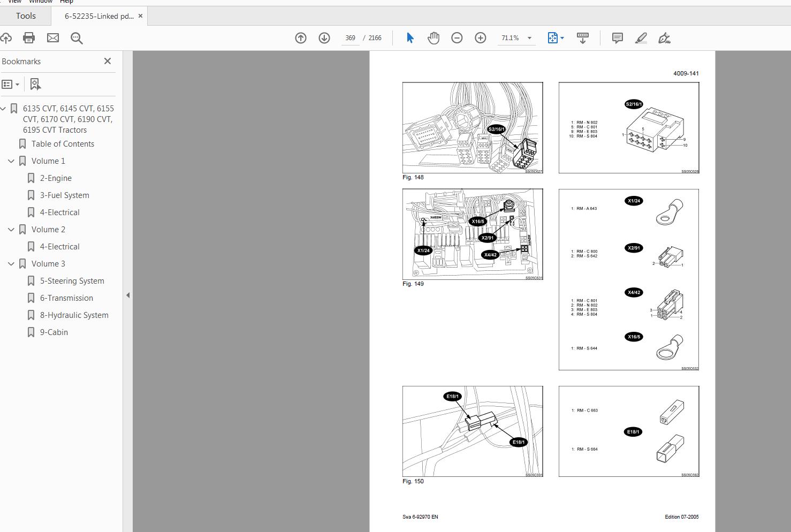Open the Window menu

point(41,2)
